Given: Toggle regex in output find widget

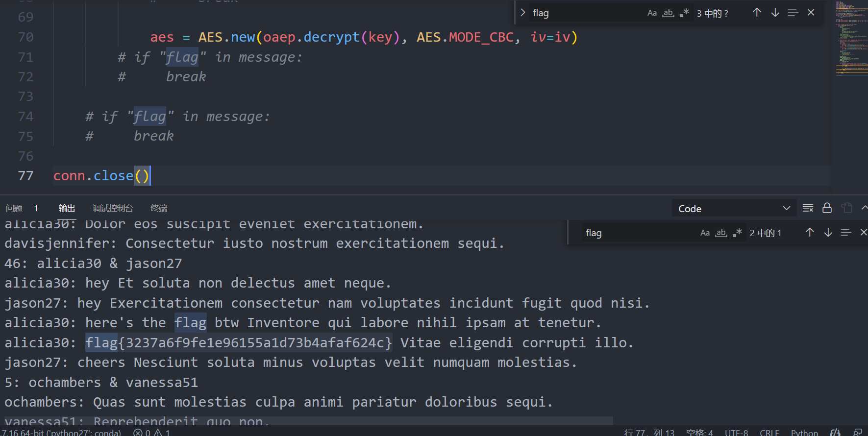Looking at the screenshot, I should click(x=737, y=233).
